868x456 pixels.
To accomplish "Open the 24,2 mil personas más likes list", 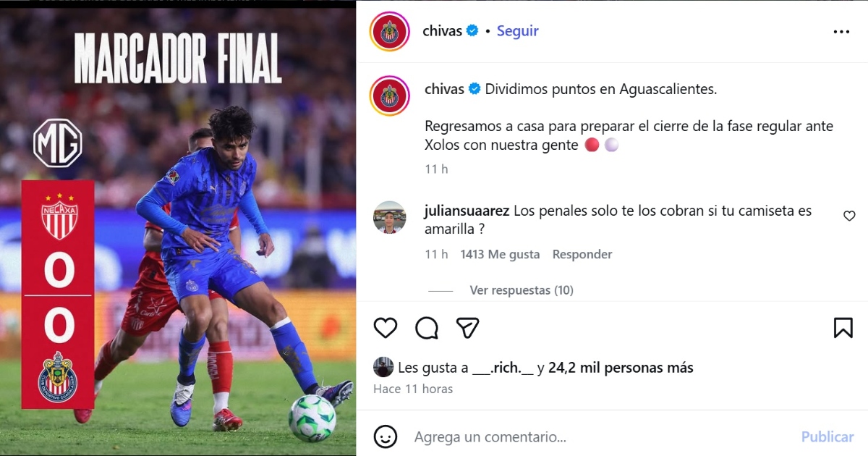I will pos(621,368).
